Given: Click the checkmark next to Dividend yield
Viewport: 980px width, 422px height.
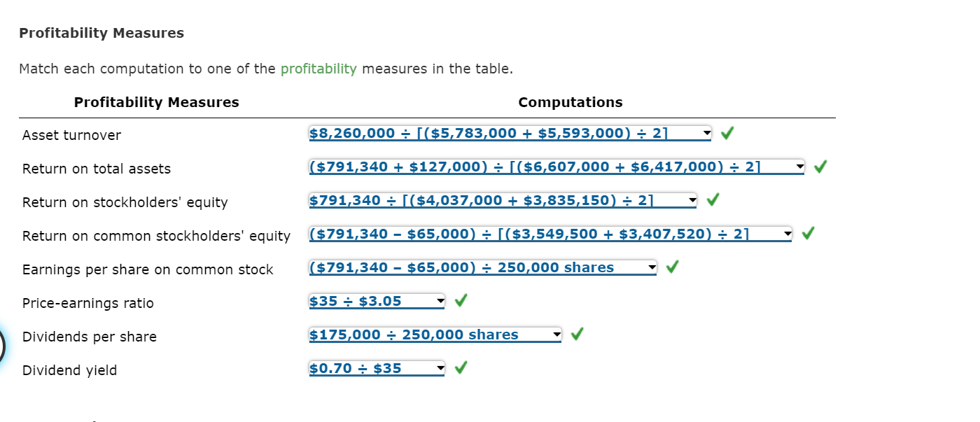Looking at the screenshot, I should 460,367.
